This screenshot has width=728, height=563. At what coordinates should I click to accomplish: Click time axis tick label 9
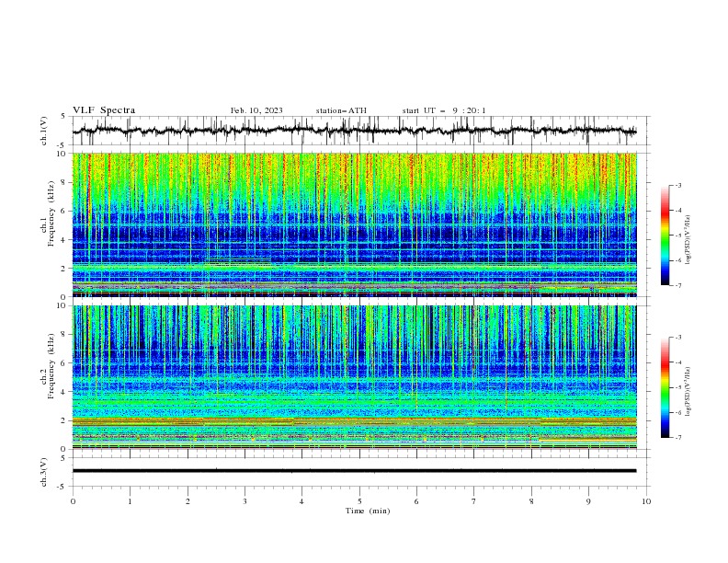tap(588, 501)
